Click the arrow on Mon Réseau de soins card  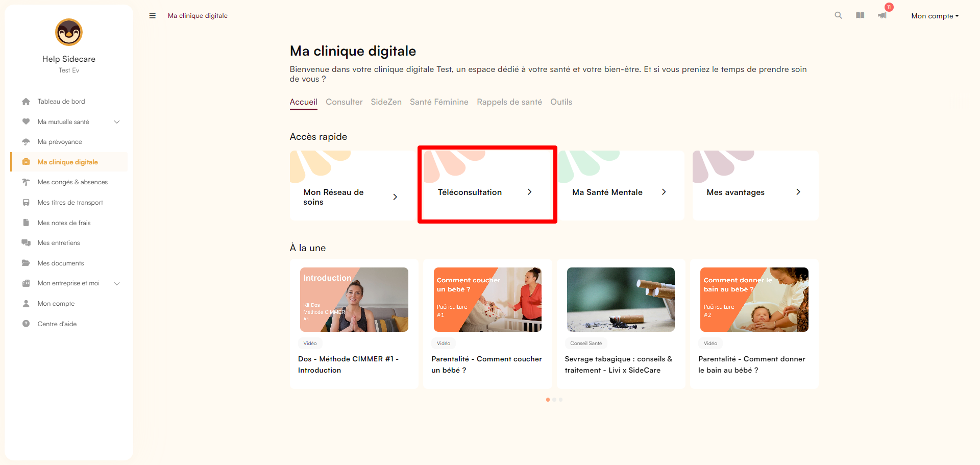pos(395,197)
